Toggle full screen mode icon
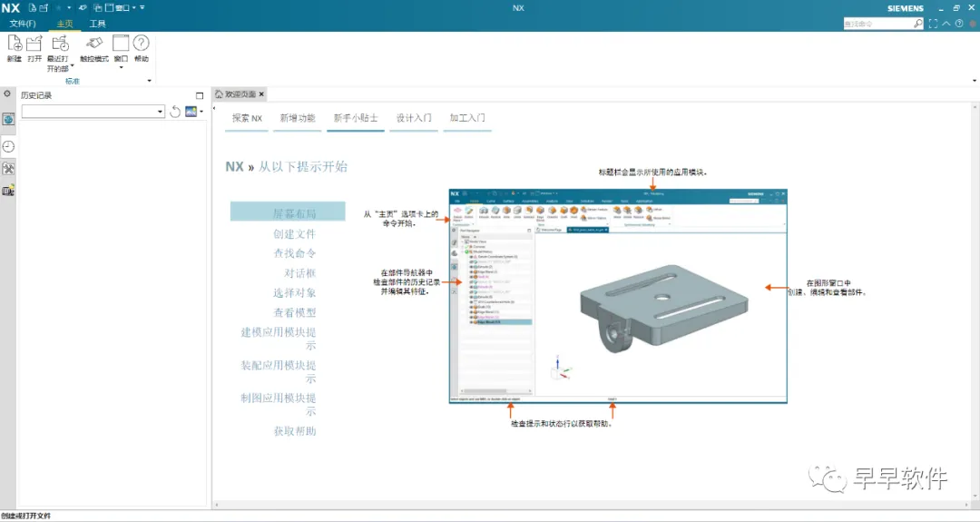The image size is (980, 522). pos(933,24)
